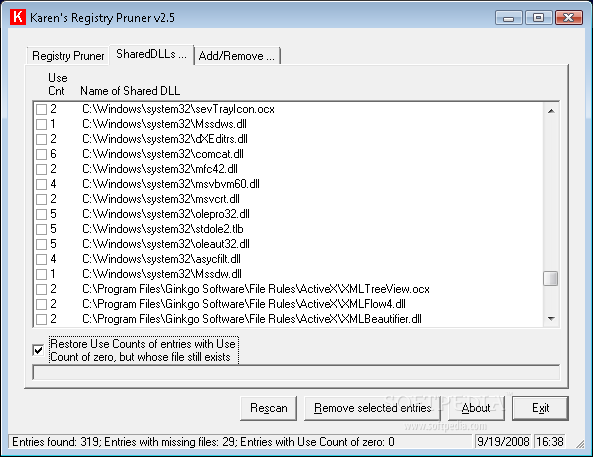
Task: Click Remove selected entries button
Action: point(373,408)
